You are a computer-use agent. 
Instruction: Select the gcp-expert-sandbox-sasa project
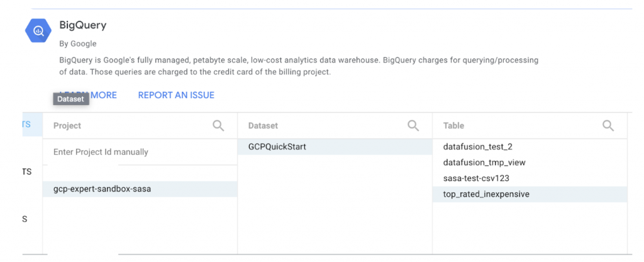(x=140, y=189)
